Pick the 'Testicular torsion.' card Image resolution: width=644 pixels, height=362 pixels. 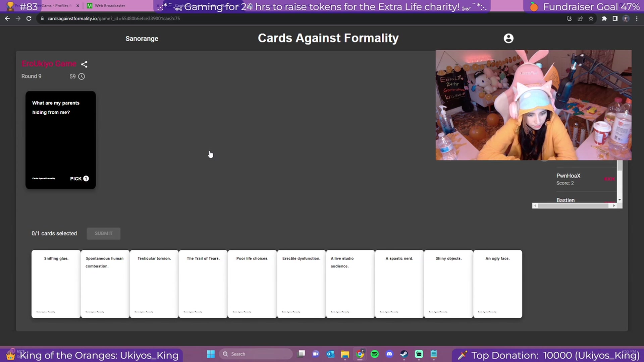tap(154, 284)
